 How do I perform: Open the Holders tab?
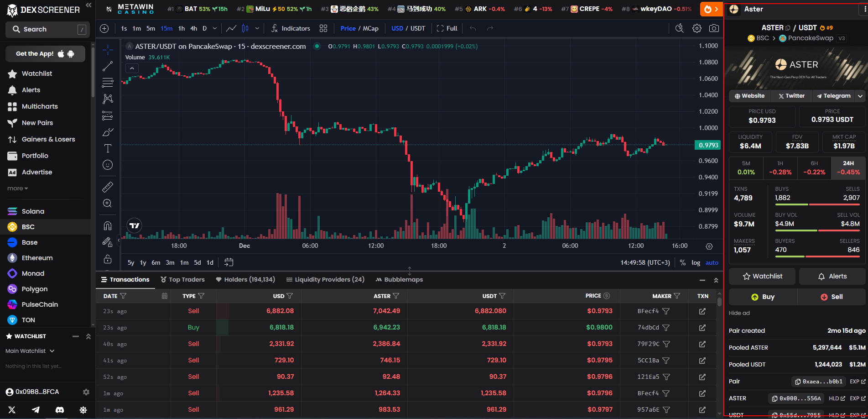[x=245, y=280]
